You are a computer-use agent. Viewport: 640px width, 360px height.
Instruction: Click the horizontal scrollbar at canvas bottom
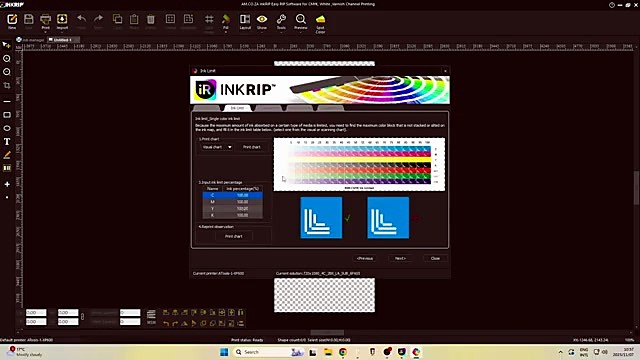[x=327, y=333]
